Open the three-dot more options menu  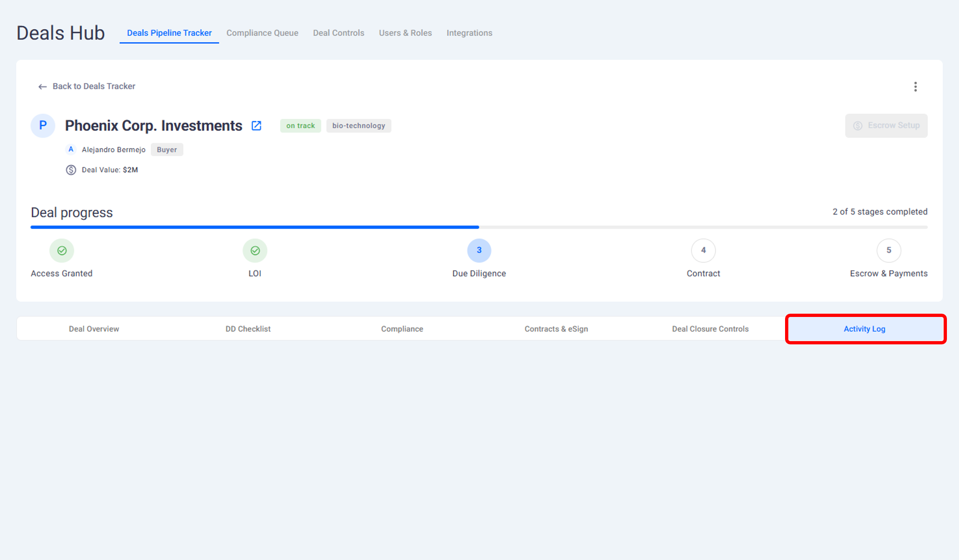point(915,87)
